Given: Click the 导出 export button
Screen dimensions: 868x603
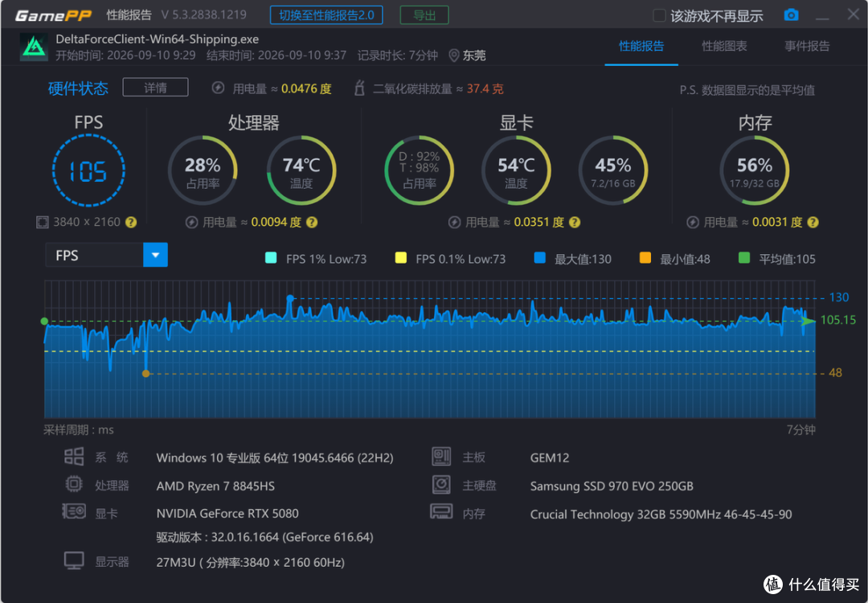Looking at the screenshot, I should click(x=424, y=15).
